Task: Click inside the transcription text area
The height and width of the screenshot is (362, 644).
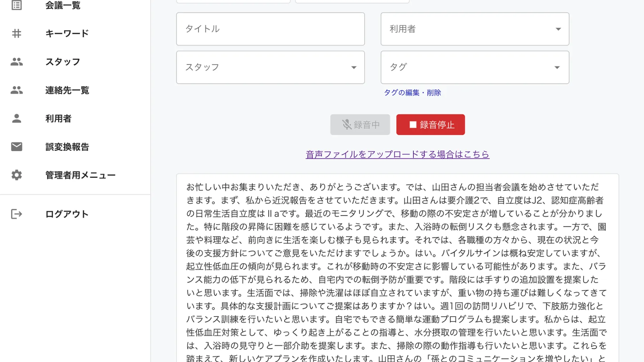Action: click(x=397, y=268)
